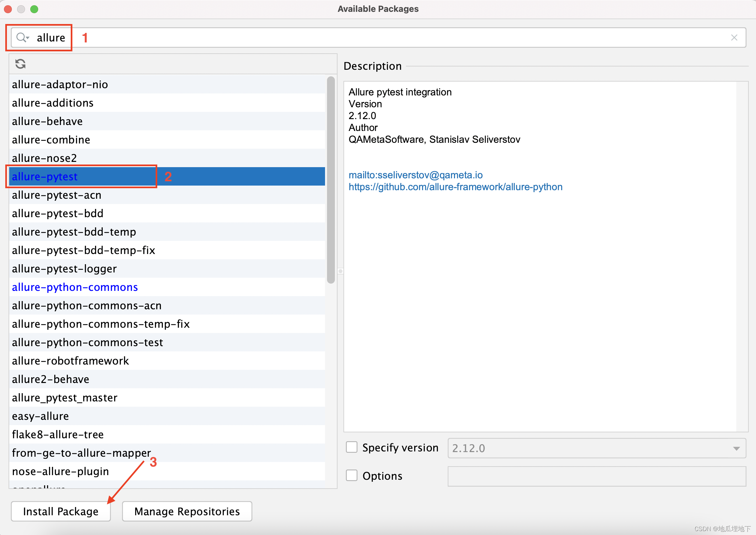
Task: Click the yellow minimize window button
Action: click(x=21, y=9)
